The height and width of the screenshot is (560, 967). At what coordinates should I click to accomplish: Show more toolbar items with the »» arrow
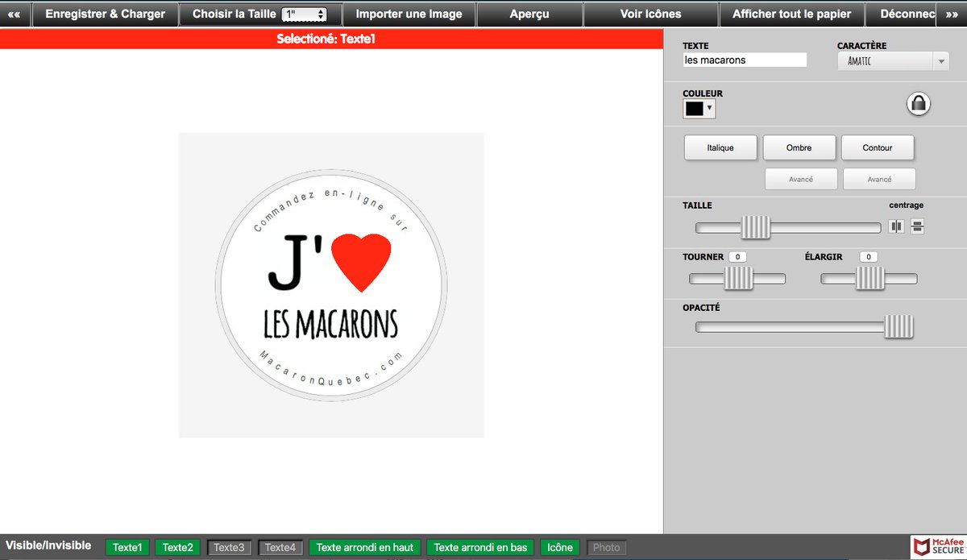tap(952, 14)
